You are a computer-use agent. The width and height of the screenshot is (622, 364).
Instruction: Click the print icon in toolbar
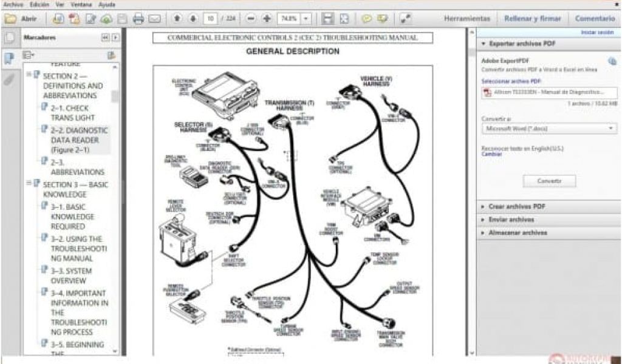click(138, 19)
